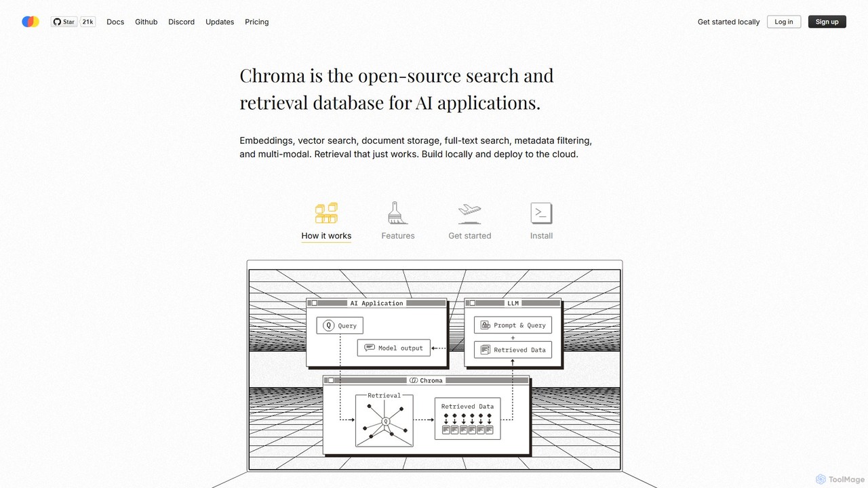Open the 21k GitHub star count

pyautogui.click(x=88, y=22)
